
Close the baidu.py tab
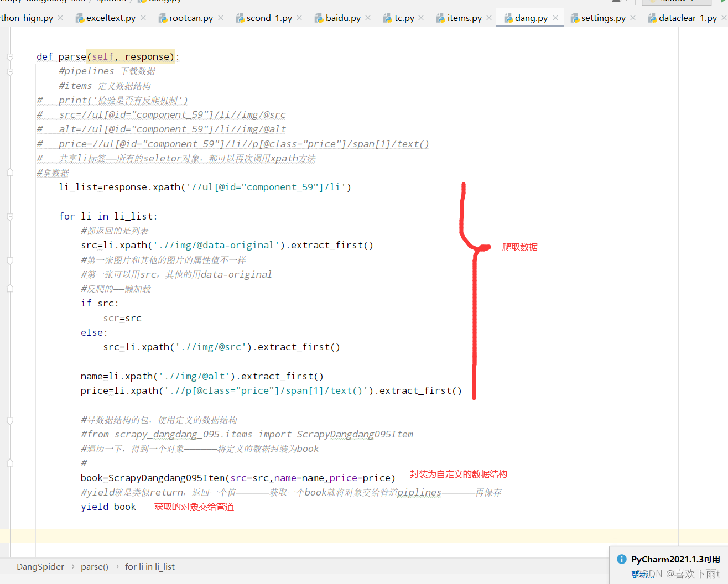(368, 18)
